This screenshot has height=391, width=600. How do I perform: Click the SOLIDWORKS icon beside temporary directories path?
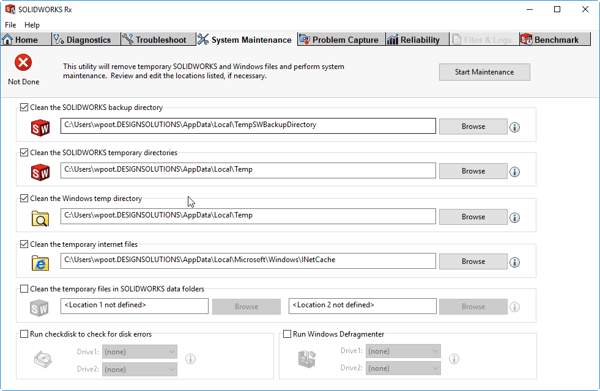pos(40,172)
